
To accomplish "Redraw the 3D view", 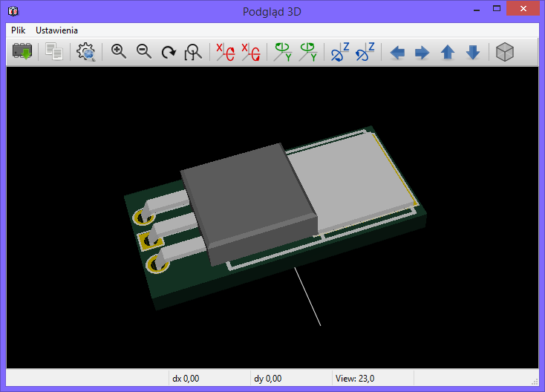I will [x=169, y=52].
